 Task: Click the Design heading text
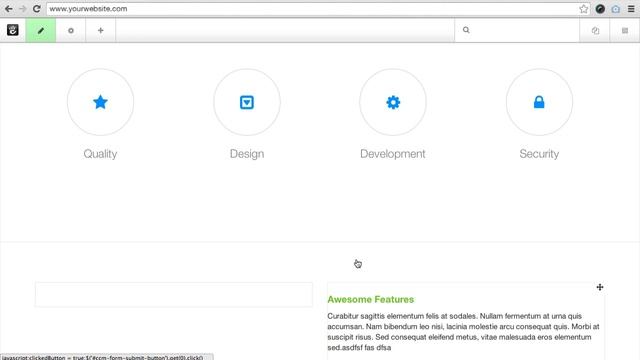click(x=247, y=154)
